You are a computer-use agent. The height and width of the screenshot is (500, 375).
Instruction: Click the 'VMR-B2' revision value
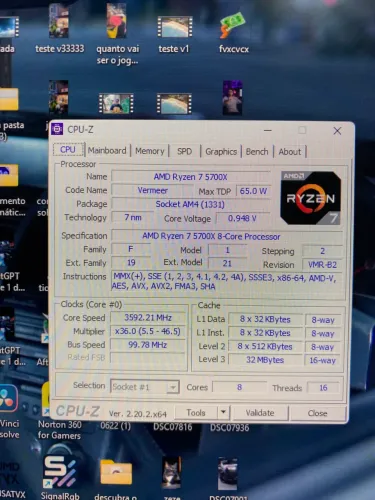point(322,265)
